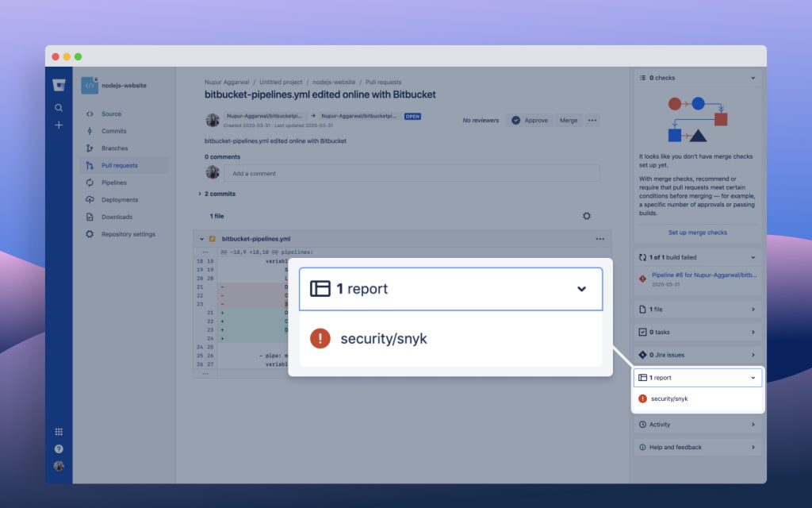Click Untitled project breadcrumb link
Screen dimensions: 812x508
pos(281,82)
